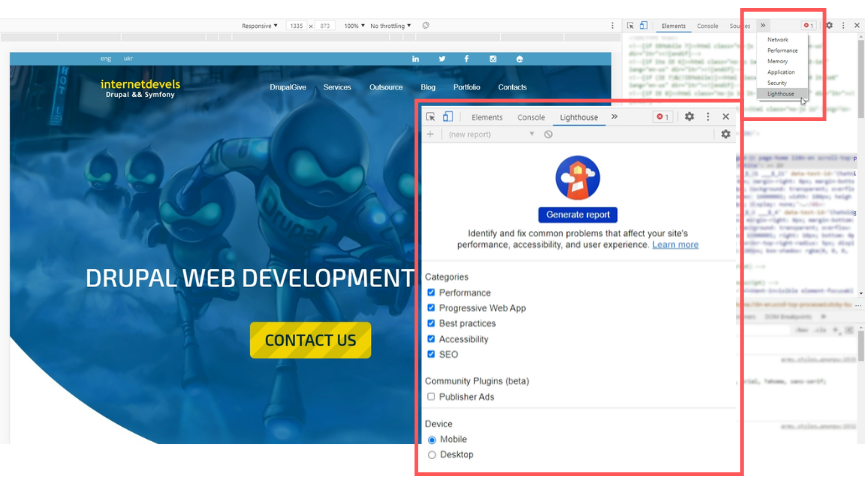Uncheck the Performance category

point(431,292)
